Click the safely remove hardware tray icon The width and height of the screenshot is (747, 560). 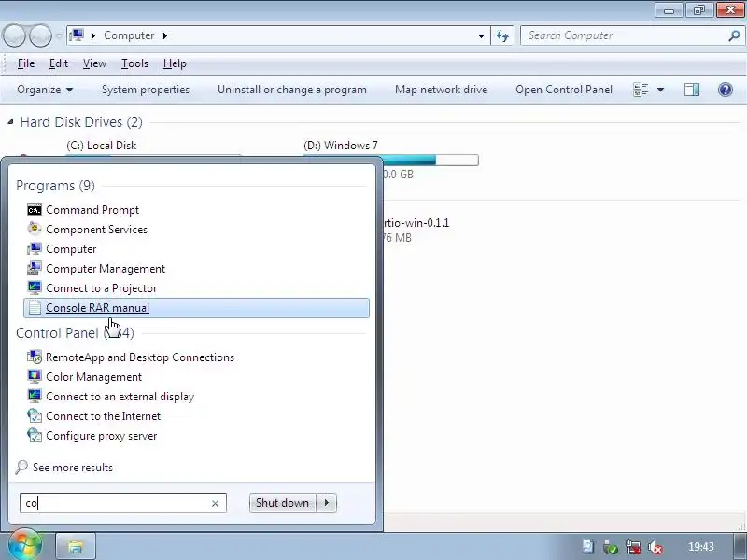[611, 548]
